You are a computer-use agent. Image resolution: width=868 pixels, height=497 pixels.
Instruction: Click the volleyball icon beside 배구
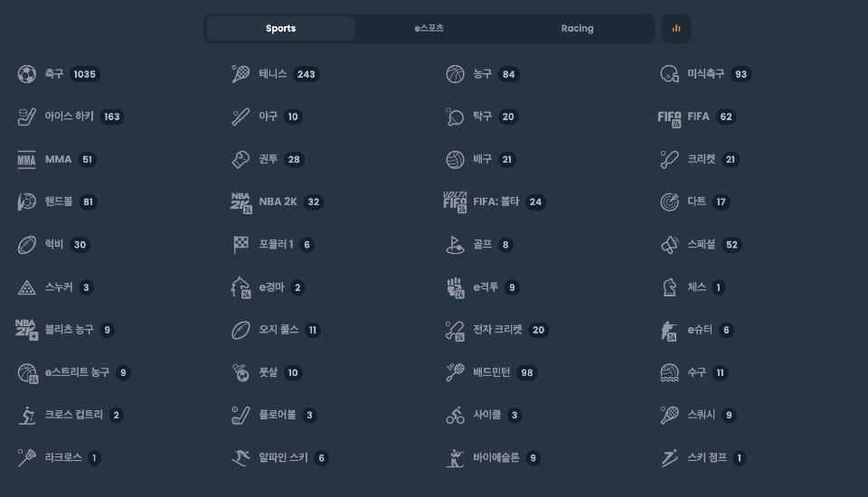(455, 159)
